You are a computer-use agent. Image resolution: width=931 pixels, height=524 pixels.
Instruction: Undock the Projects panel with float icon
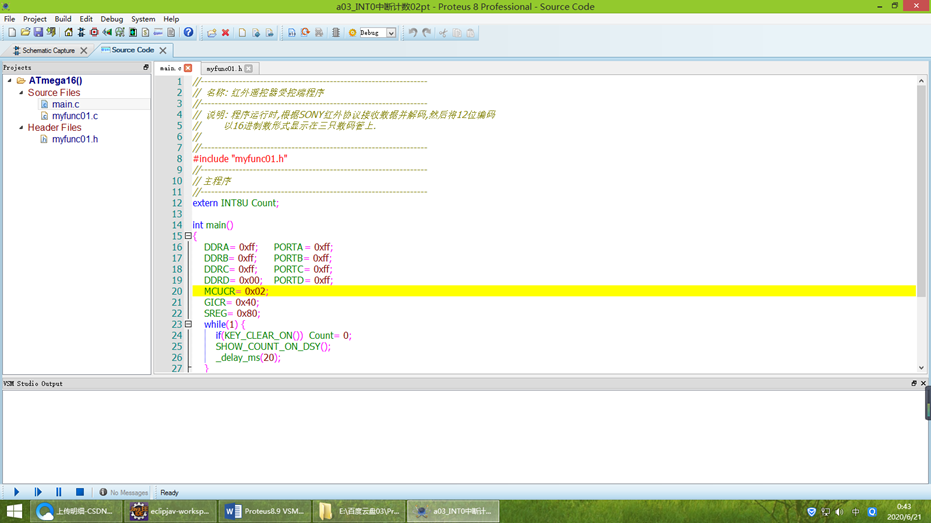click(146, 68)
